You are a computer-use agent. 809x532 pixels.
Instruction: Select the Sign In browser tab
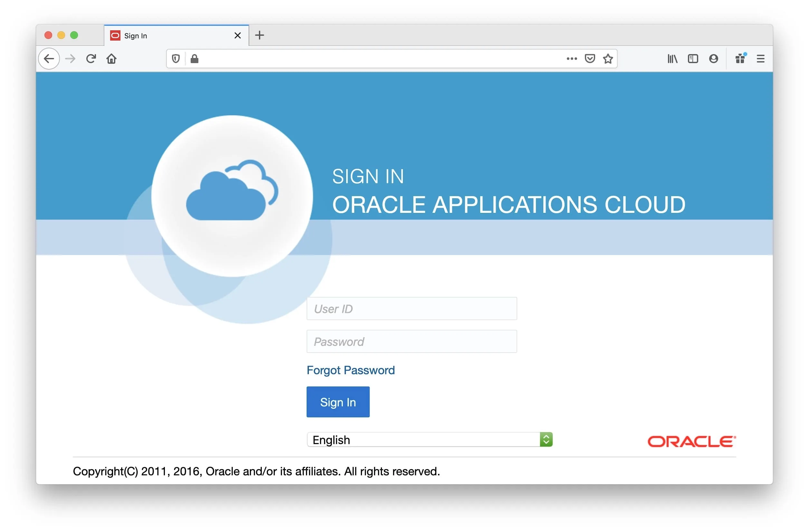tap(176, 35)
